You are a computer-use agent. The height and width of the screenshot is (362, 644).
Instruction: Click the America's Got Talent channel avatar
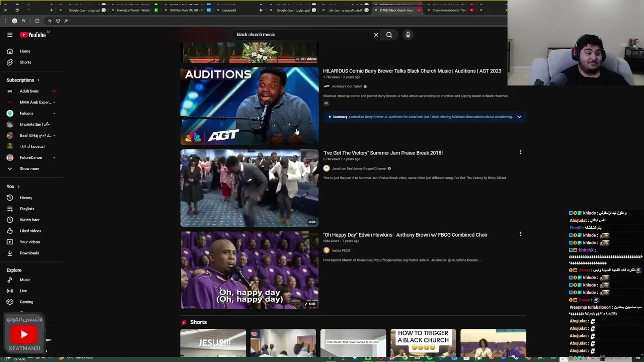[327, 86]
